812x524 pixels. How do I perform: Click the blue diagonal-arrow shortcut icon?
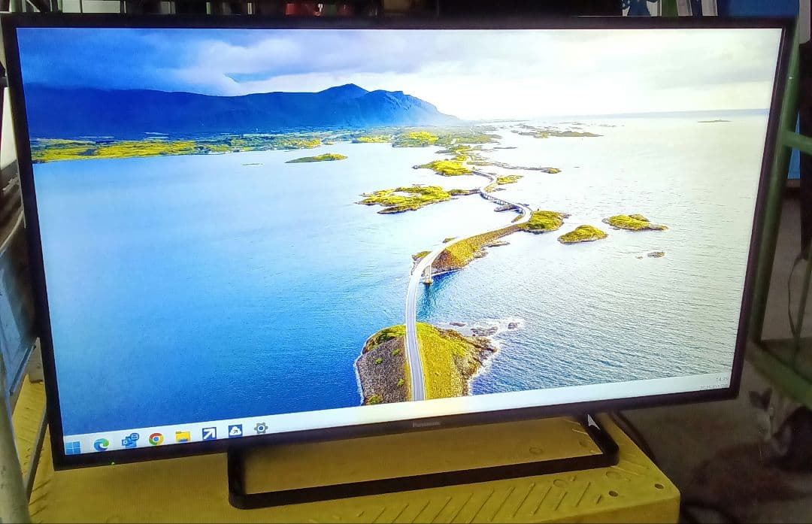click(x=209, y=433)
